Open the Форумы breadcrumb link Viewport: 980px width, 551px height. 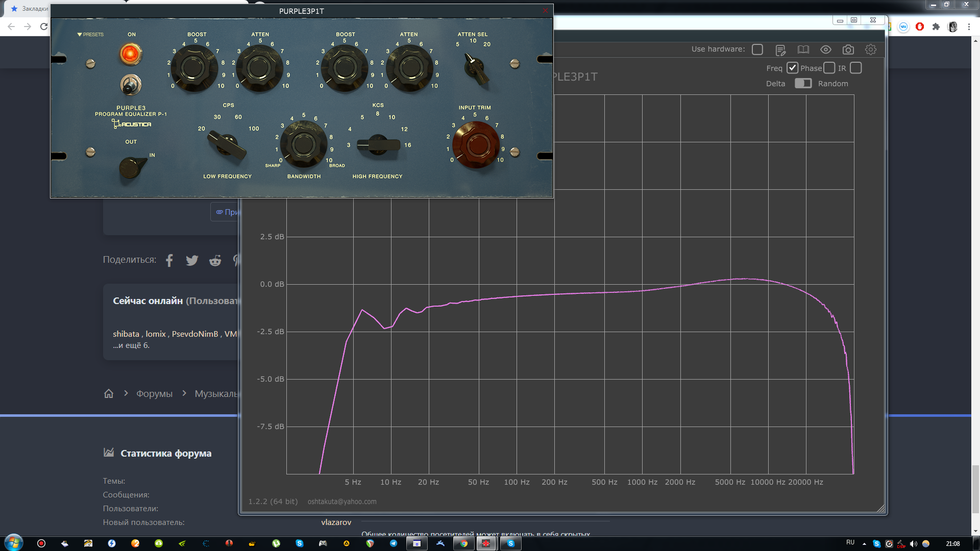[x=154, y=393]
